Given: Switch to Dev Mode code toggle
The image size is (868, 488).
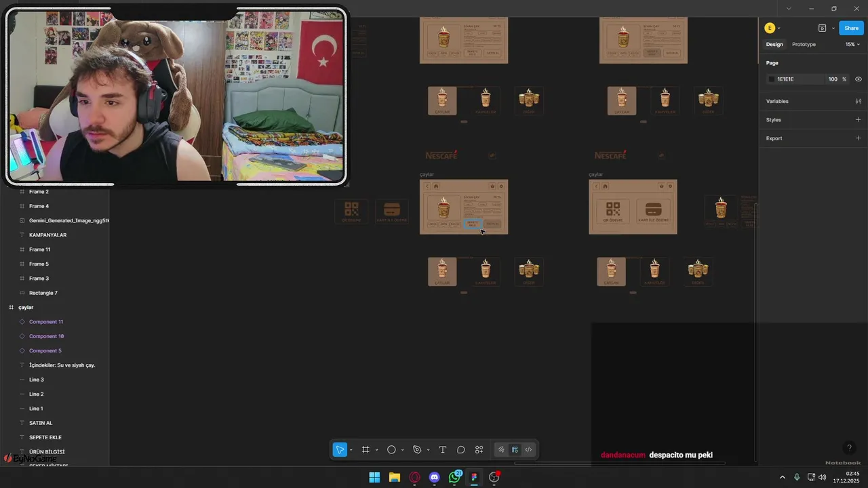Looking at the screenshot, I should 528,449.
